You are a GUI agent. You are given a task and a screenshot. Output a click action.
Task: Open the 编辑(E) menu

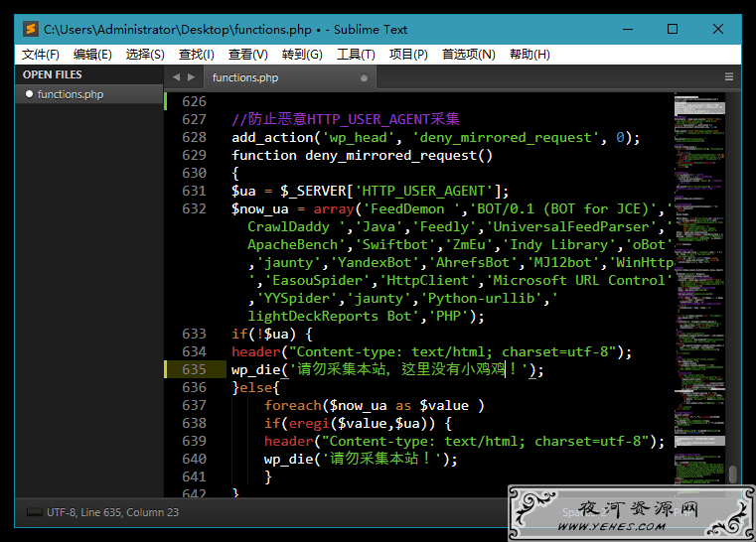point(92,55)
